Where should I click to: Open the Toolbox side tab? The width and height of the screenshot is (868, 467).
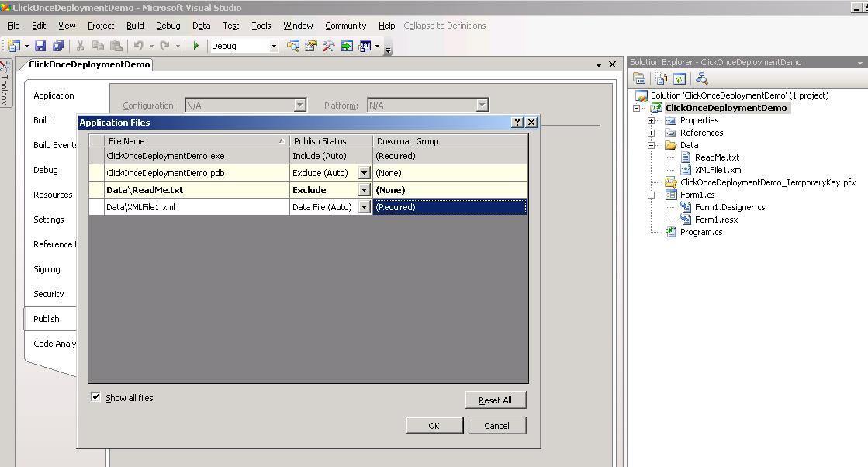[5, 83]
